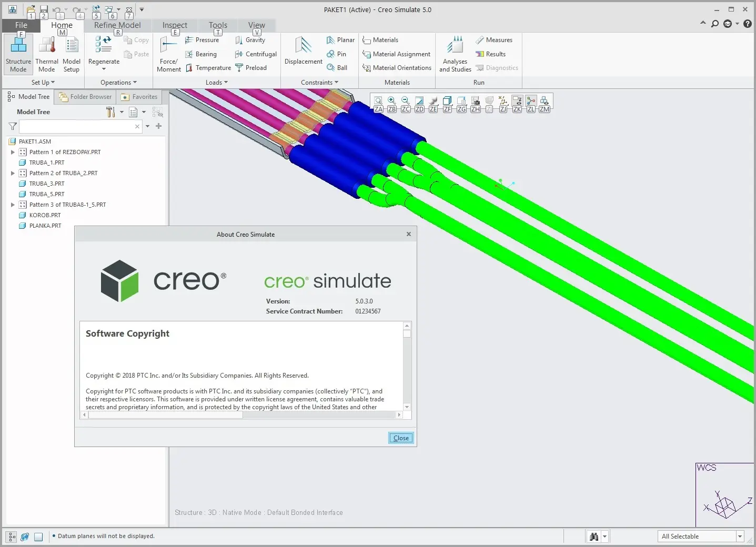The image size is (756, 547).
Task: Add a Planar constraint
Action: click(x=340, y=40)
